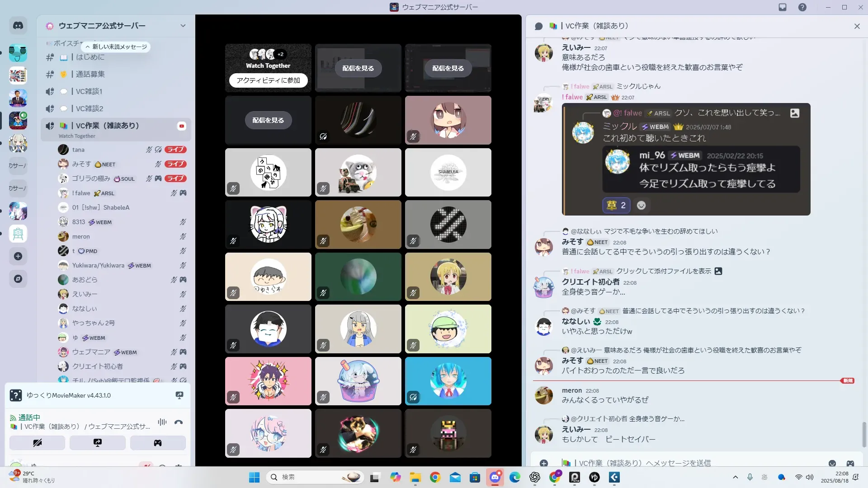Open emoji picker in message box
868x488 pixels.
point(832,463)
